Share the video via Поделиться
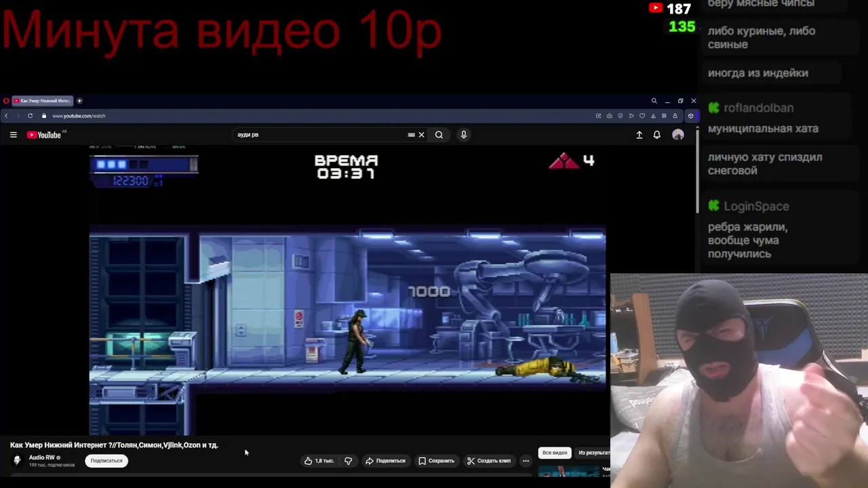The image size is (868, 488). [x=385, y=461]
